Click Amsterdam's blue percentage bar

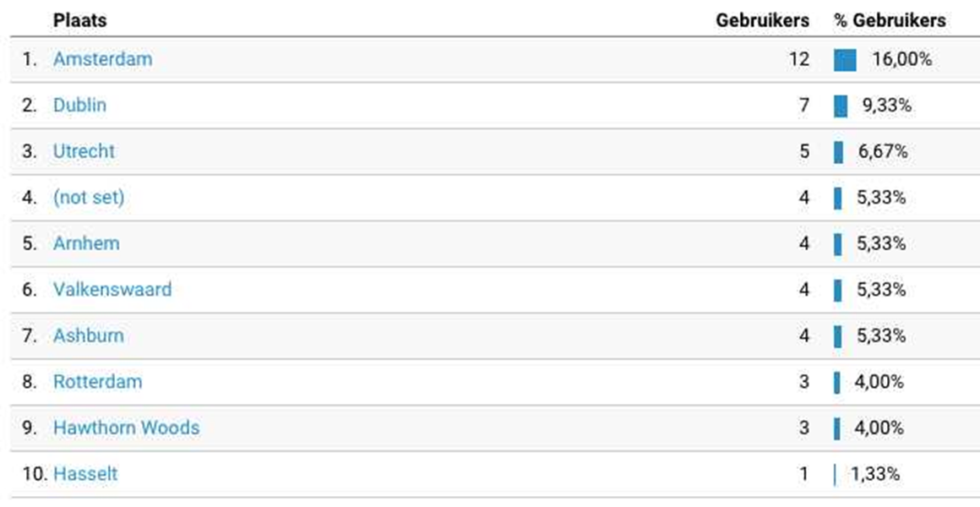(845, 60)
